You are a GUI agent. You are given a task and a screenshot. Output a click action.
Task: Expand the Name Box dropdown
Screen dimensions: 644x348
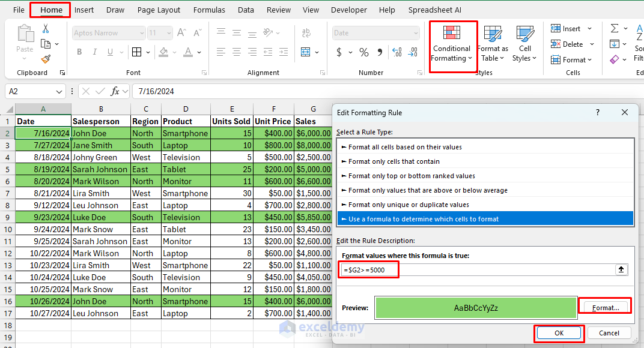coord(59,92)
